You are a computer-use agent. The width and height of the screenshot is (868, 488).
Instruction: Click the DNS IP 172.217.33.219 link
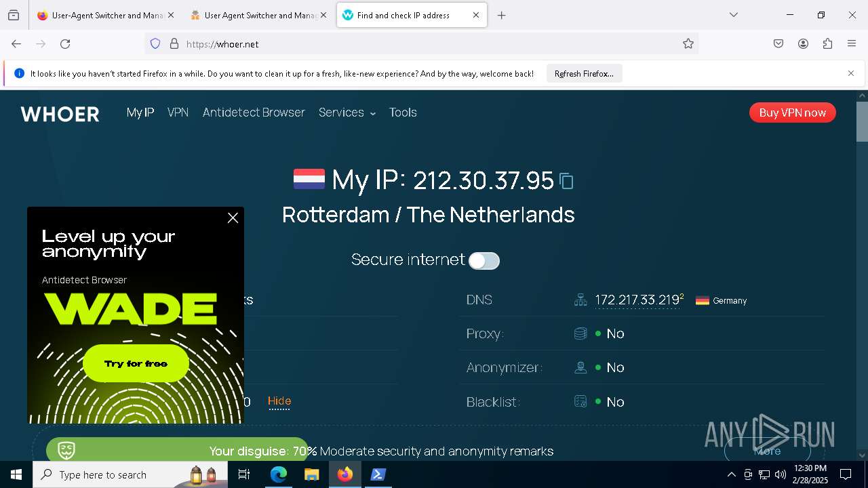637,300
